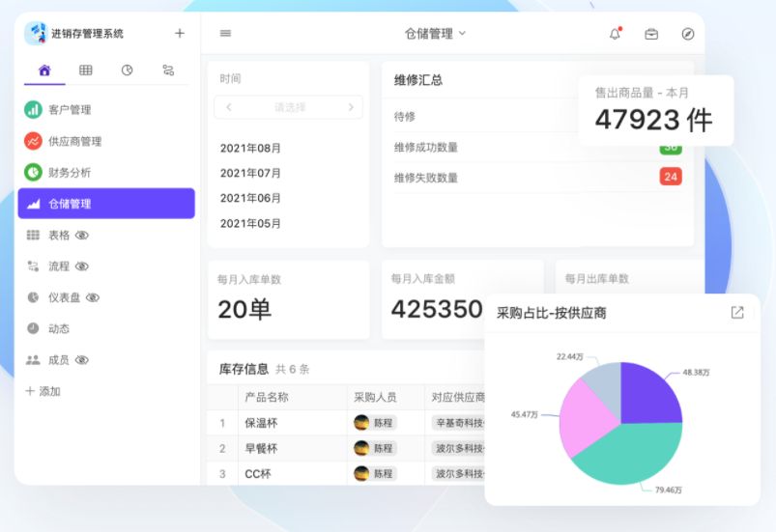
Task: Select 2021年07月 in the time list
Action: [x=250, y=173]
